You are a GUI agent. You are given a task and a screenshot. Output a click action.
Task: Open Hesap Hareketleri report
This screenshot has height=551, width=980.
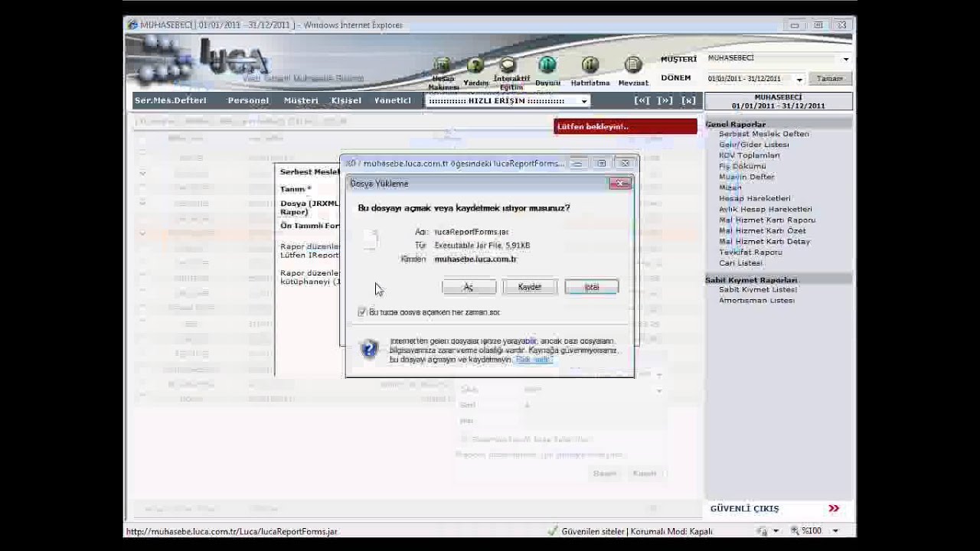pyautogui.click(x=754, y=198)
